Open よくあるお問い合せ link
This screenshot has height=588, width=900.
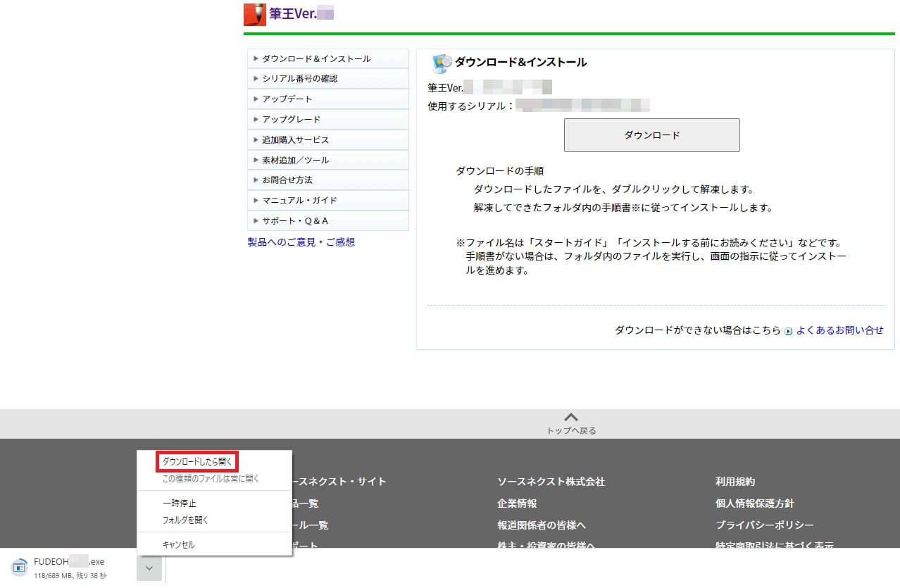pyautogui.click(x=839, y=330)
